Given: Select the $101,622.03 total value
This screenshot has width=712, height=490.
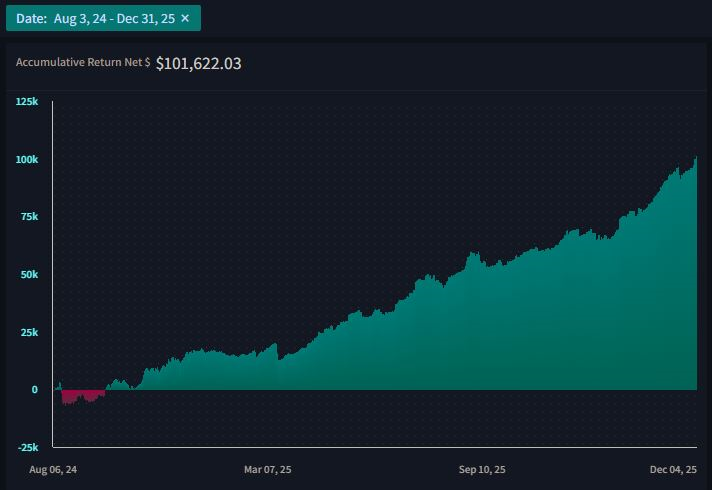Looking at the screenshot, I should [198, 63].
